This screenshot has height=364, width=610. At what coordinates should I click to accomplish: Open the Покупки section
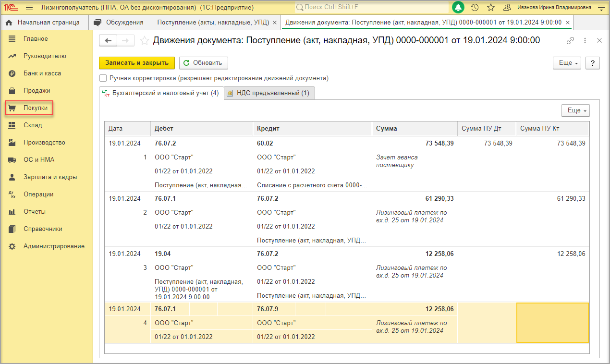click(x=35, y=108)
